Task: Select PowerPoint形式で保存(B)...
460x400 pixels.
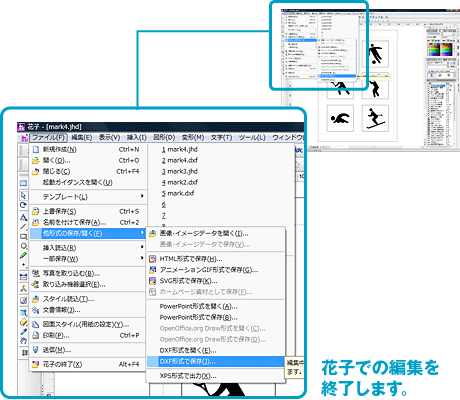Action: (216, 317)
